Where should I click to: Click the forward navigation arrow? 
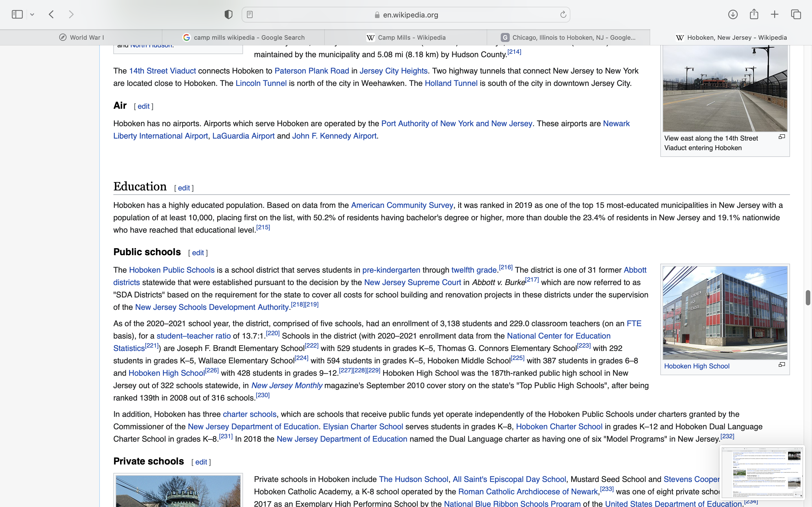pos(71,14)
